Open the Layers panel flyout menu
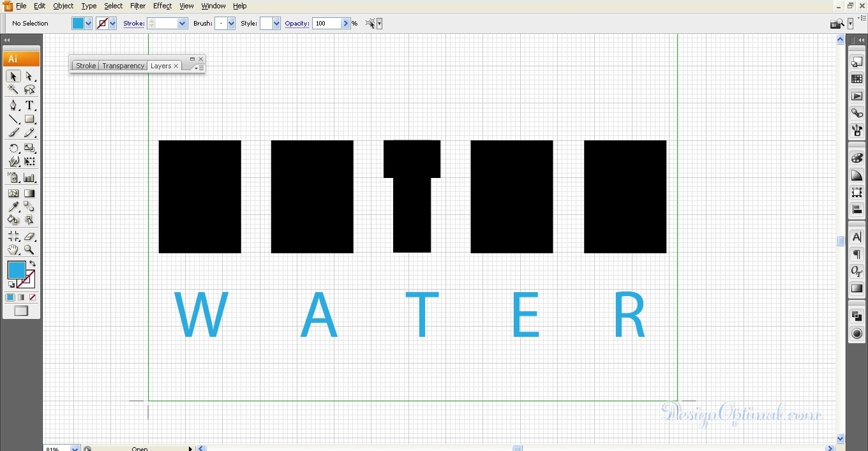Image resolution: width=868 pixels, height=451 pixels. coord(199,68)
